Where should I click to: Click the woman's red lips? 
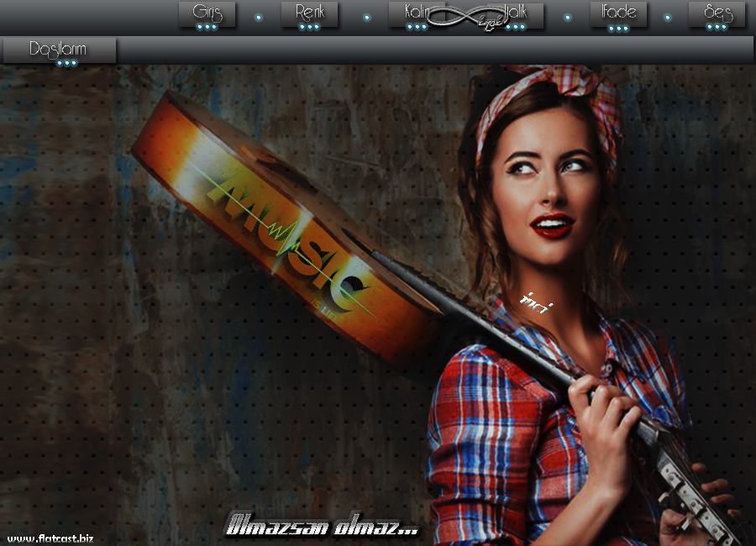coord(553,225)
